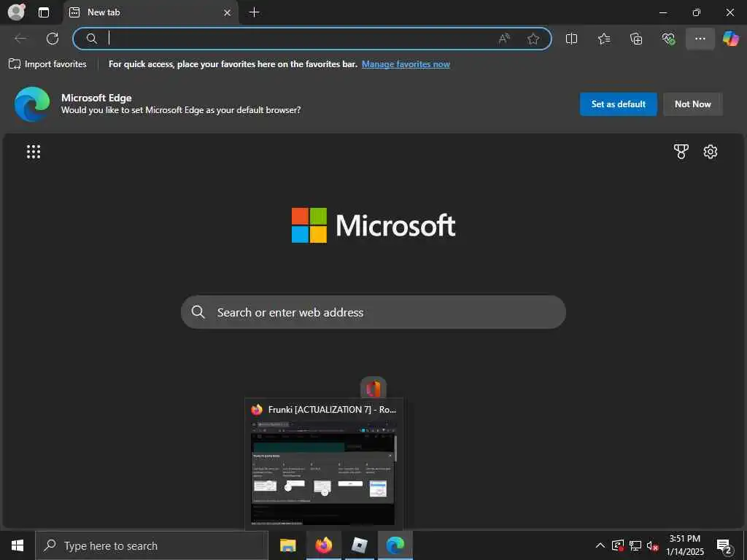The image size is (747, 560).
Task: Open the Copilot sidebar
Action: click(x=731, y=39)
